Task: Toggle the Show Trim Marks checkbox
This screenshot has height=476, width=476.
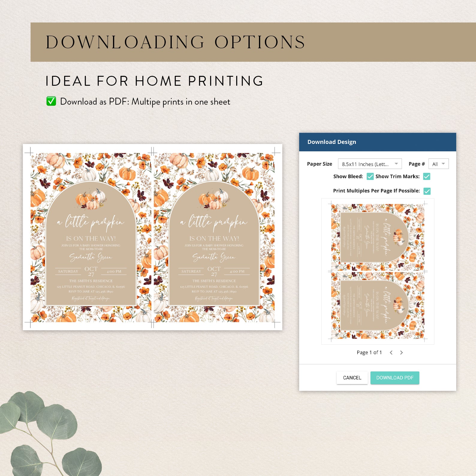Action: (x=427, y=176)
